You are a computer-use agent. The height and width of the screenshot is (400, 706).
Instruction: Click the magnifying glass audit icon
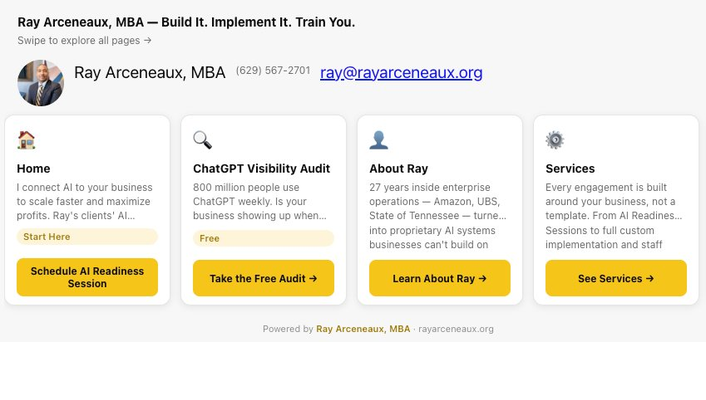[202, 140]
